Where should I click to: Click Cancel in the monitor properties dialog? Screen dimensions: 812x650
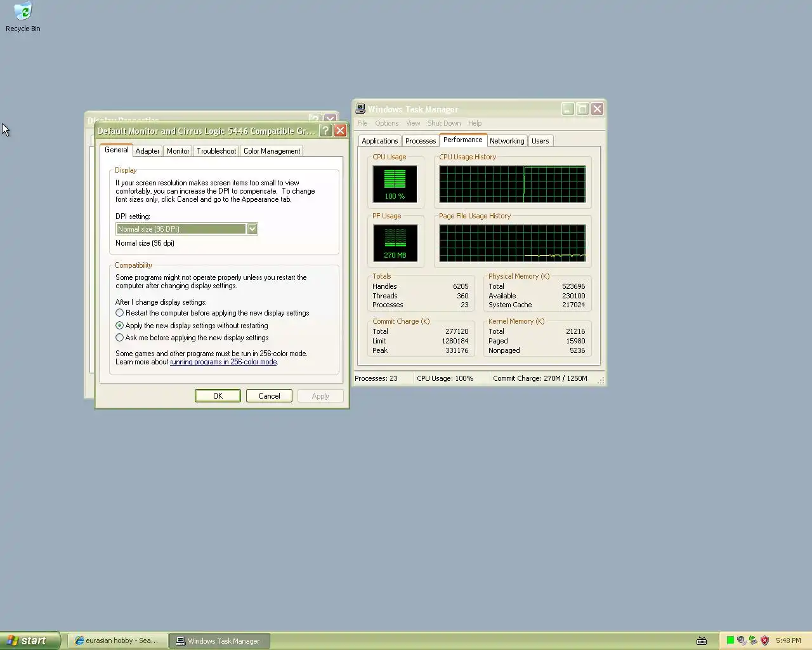pos(269,396)
